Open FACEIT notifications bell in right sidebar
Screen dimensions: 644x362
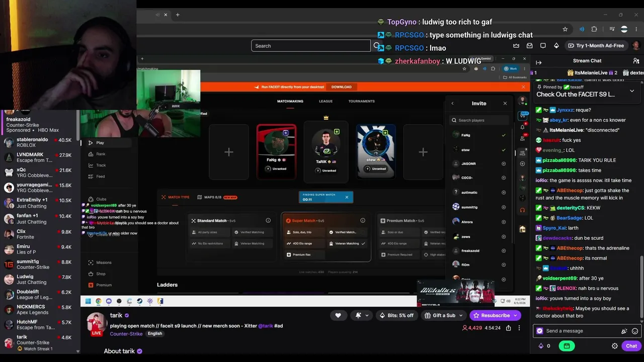coord(522,127)
